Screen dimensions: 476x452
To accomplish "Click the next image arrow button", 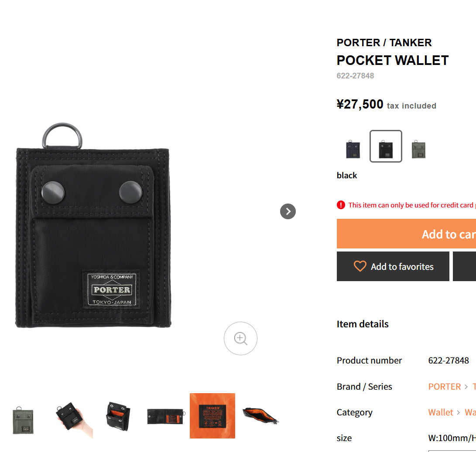I will pos(288,211).
